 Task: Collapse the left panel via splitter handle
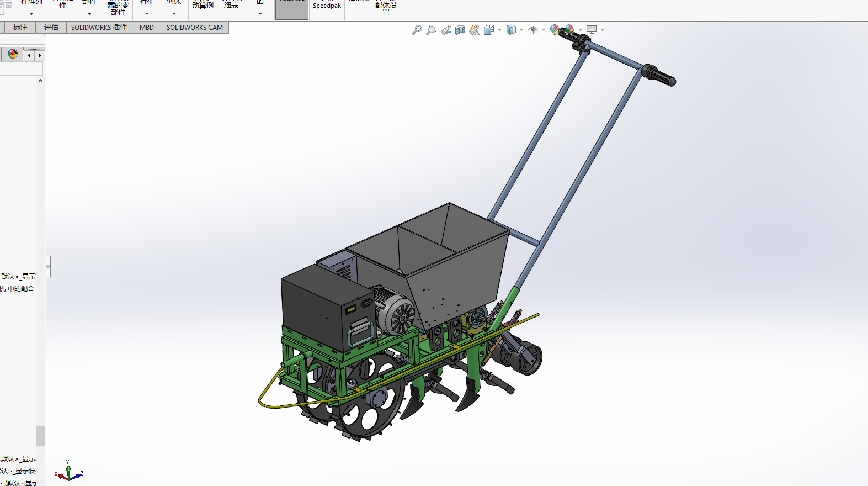coord(48,266)
